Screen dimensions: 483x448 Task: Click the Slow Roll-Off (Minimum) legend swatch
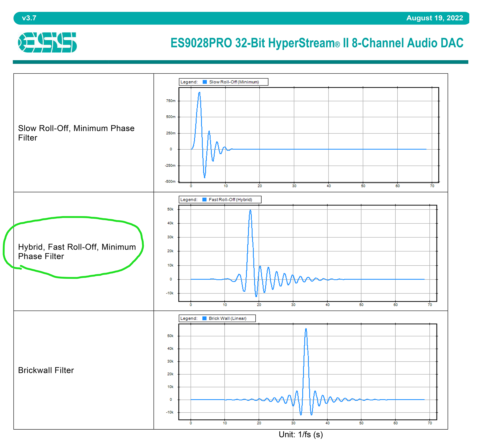[204, 82]
